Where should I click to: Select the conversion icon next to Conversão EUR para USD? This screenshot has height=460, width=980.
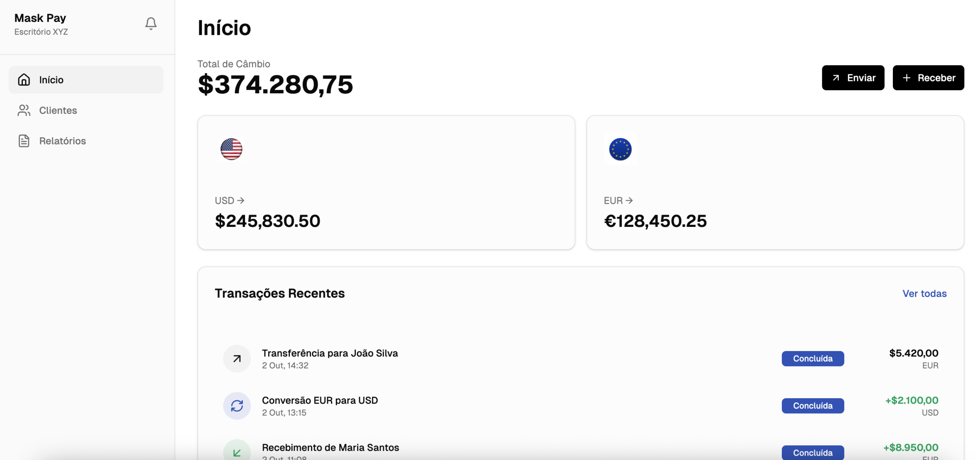point(237,405)
